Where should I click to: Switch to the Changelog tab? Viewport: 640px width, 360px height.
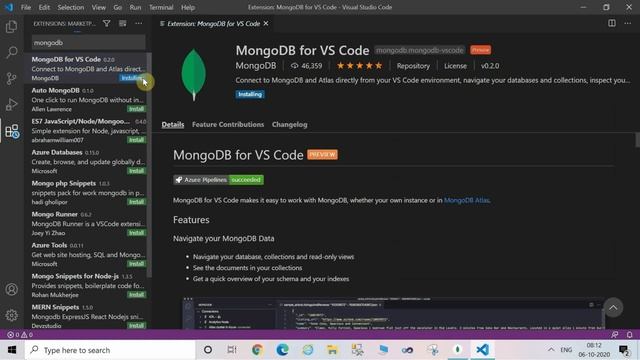[289, 124]
